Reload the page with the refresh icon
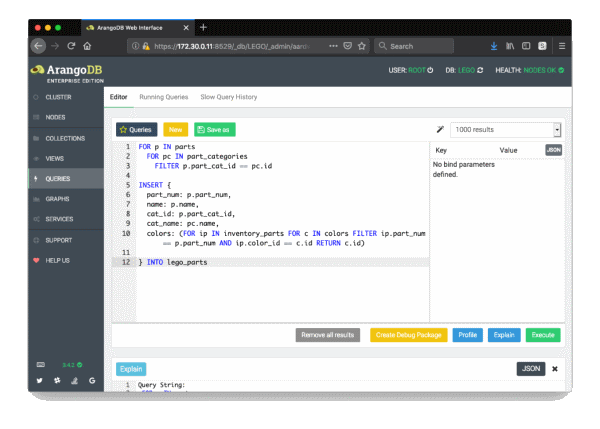Screen dimensions: 600x429 (x=71, y=46)
